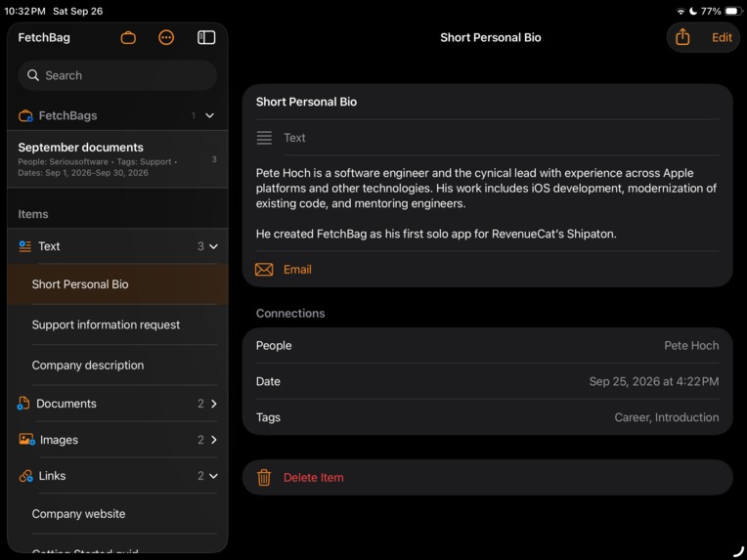Open the FetchBag bag icon in the sidebar header
This screenshot has height=560, width=747.
128,37
